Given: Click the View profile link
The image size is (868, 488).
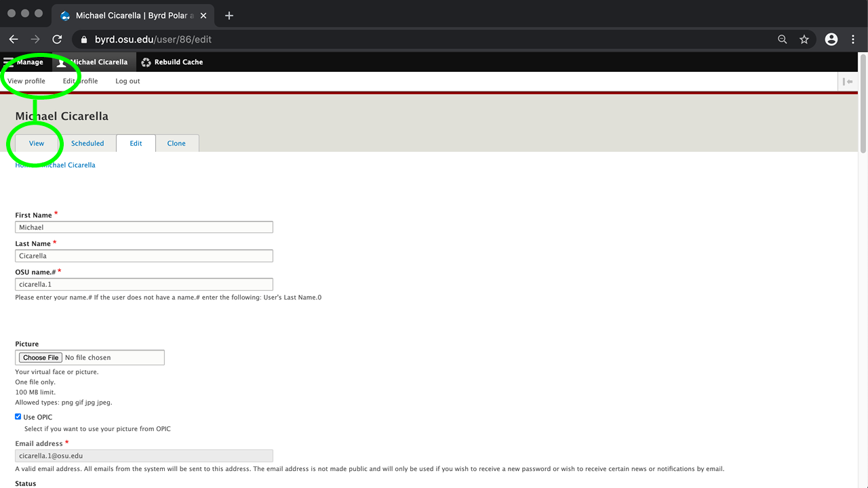Looking at the screenshot, I should [26, 81].
